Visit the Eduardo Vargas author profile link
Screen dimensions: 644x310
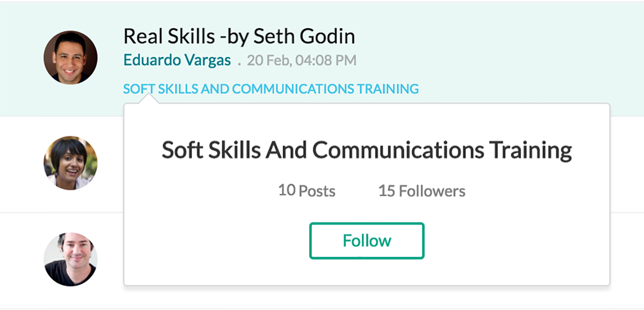177,60
